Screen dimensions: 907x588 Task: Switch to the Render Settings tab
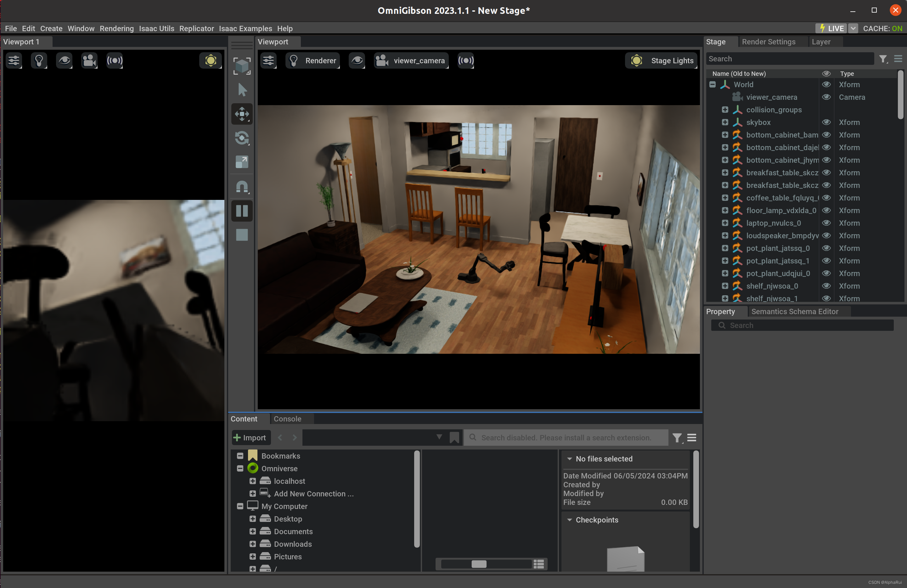coord(768,42)
